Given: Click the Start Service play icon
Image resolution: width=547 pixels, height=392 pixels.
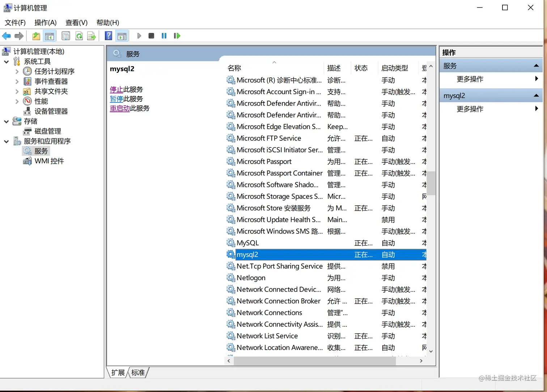Looking at the screenshot, I should point(139,36).
